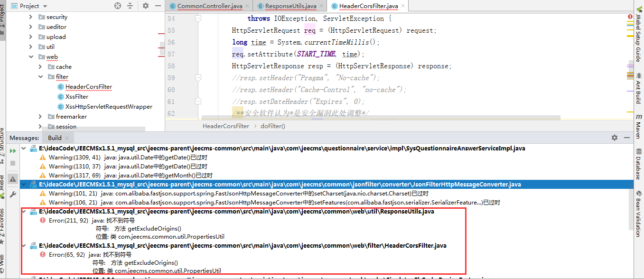The image size is (644, 279).
Task: Click line number 57 in editor gutter
Action: pyautogui.click(x=171, y=54)
